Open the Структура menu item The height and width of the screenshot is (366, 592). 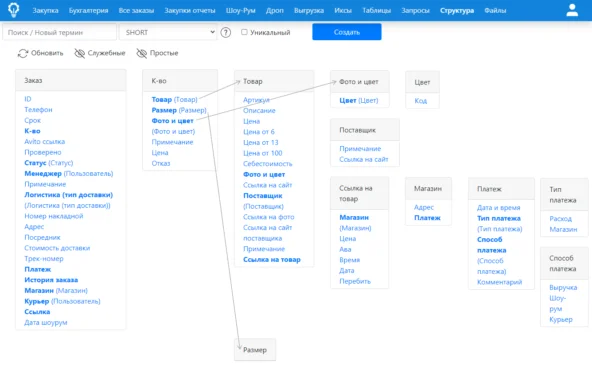pyautogui.click(x=457, y=11)
